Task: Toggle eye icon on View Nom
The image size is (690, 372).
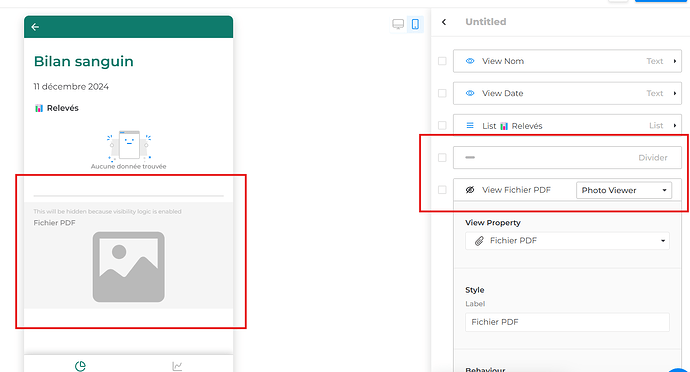Action: [470, 61]
